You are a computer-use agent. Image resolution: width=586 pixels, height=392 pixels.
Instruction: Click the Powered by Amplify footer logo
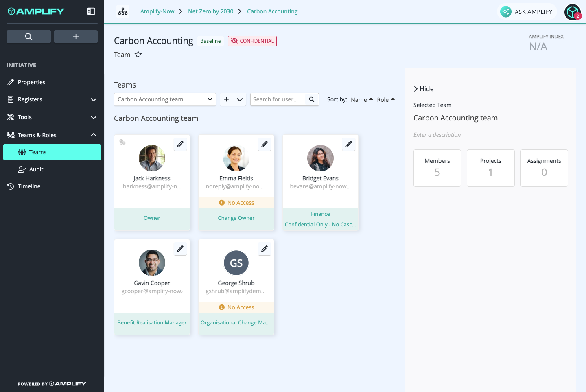pyautogui.click(x=52, y=384)
